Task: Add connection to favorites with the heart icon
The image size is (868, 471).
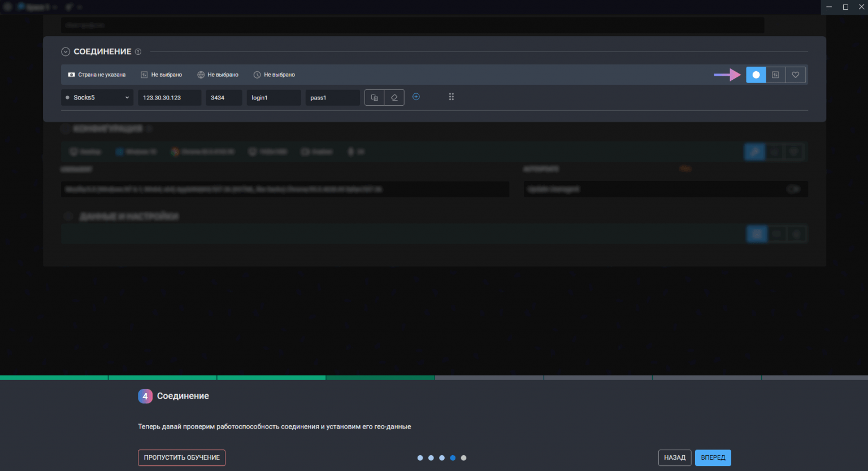Action: point(795,75)
